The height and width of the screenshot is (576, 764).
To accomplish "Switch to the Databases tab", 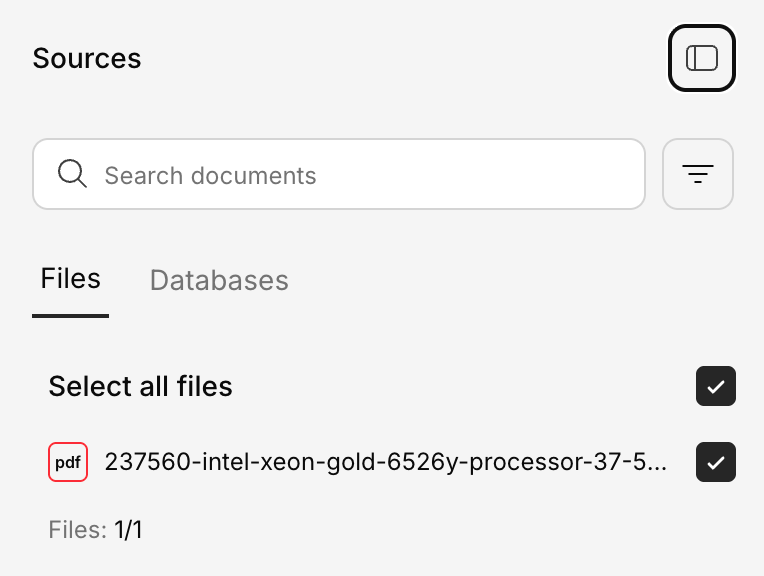I will pos(219,281).
